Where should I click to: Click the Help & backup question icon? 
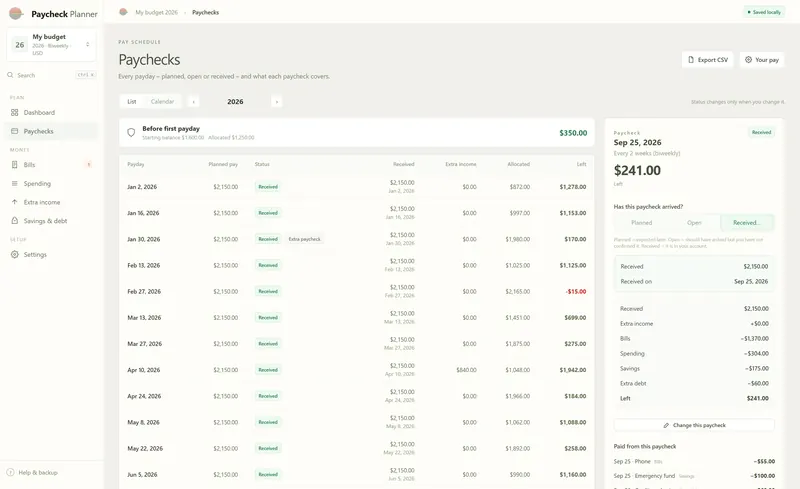tap(10, 473)
